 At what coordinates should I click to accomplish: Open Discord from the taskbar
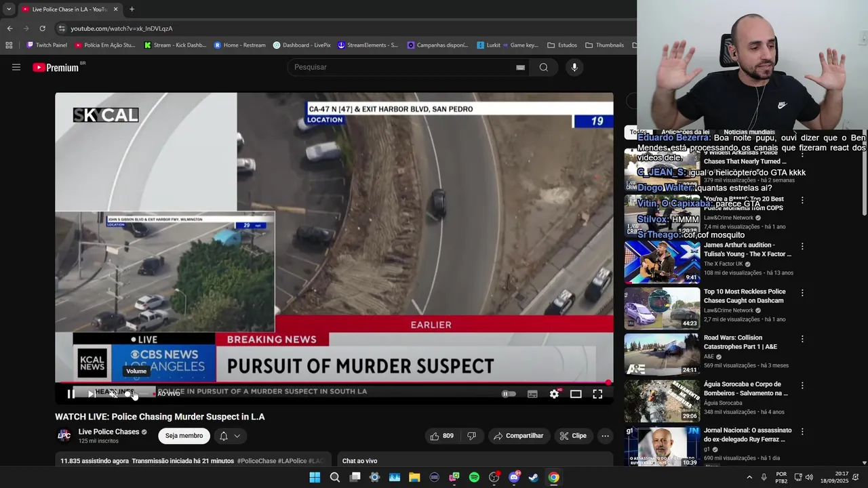[514, 477]
